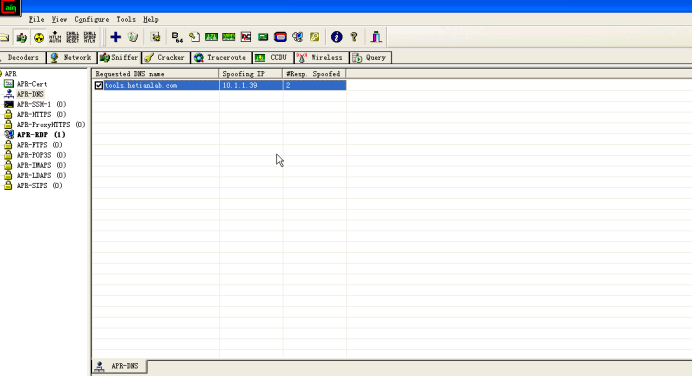Open the VNC password decoder icon
This screenshot has height=376, width=692.
click(246, 37)
